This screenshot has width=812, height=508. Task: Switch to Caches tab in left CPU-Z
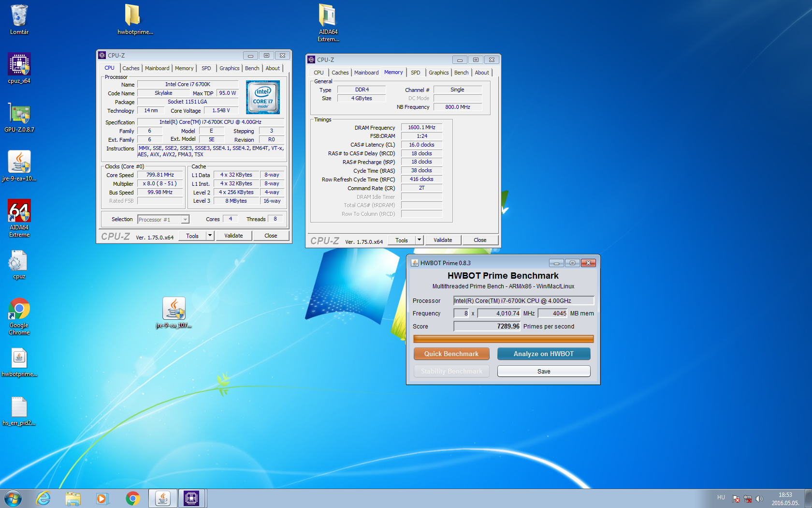[130, 68]
